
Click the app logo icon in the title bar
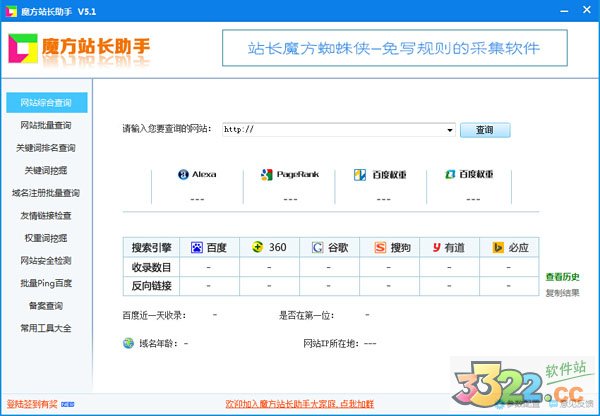(11, 11)
